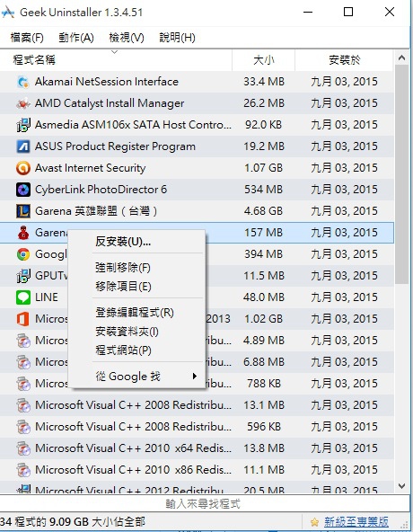The image size is (413, 532).
Task: Select the LINE program name
Action: pos(47,297)
